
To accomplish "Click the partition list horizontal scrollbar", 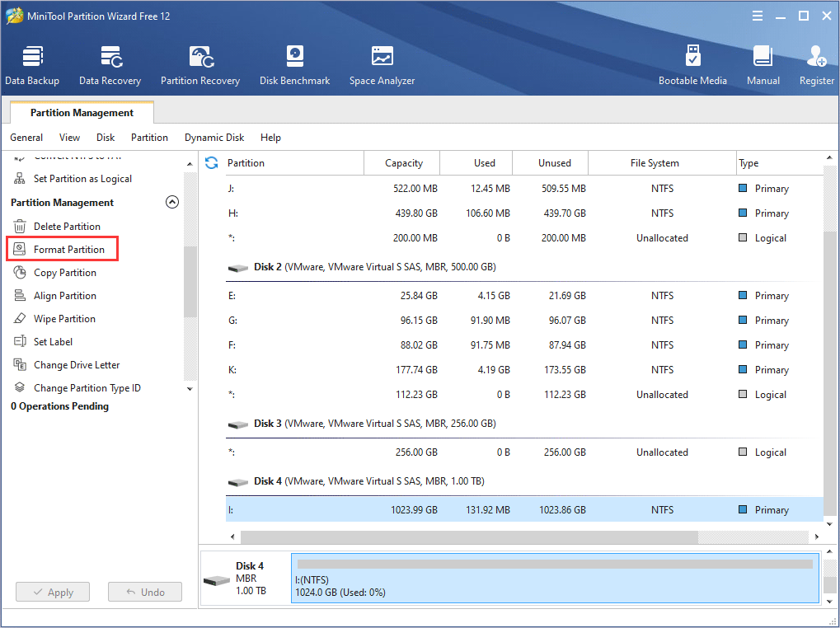I will (x=469, y=537).
